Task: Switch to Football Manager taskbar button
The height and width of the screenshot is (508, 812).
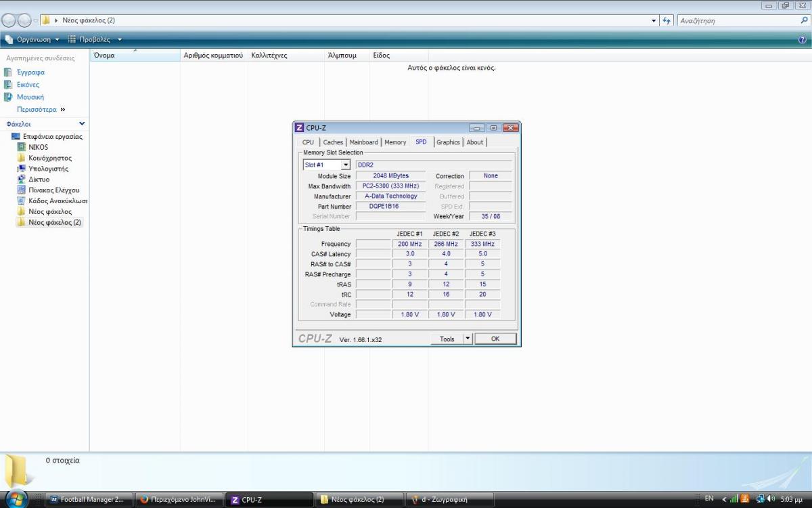Action: pos(88,500)
